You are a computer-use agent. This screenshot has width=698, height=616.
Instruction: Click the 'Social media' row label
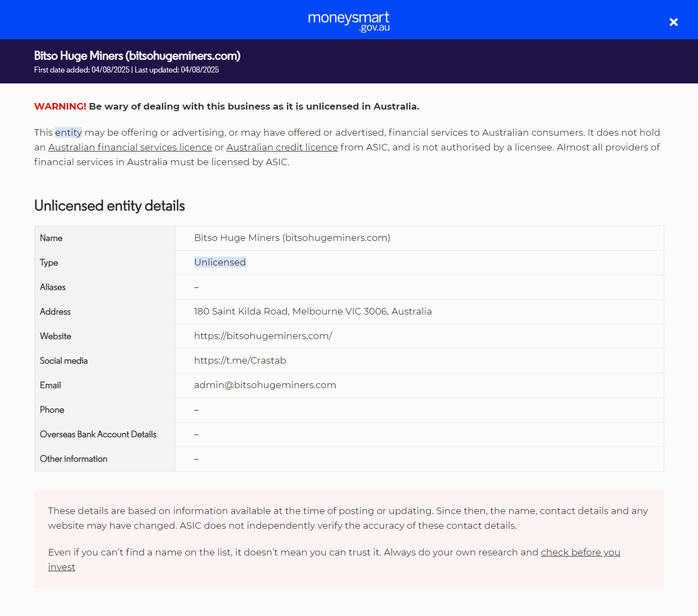point(63,361)
